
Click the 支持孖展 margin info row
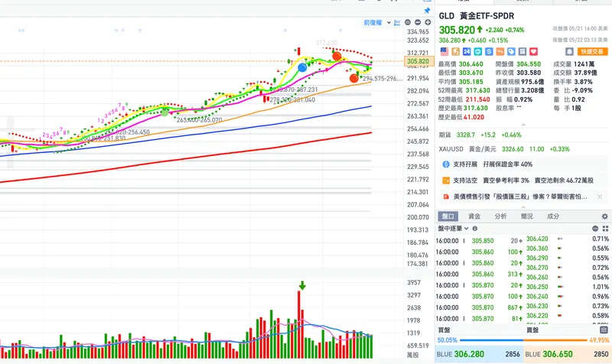pos(523,164)
